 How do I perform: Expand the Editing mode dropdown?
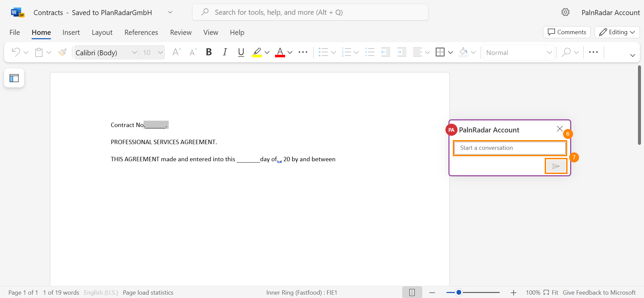pyautogui.click(x=617, y=32)
